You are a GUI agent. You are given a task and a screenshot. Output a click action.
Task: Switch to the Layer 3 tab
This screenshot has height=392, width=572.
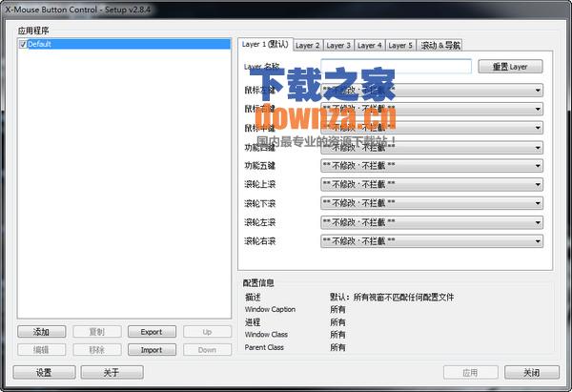pyautogui.click(x=338, y=45)
